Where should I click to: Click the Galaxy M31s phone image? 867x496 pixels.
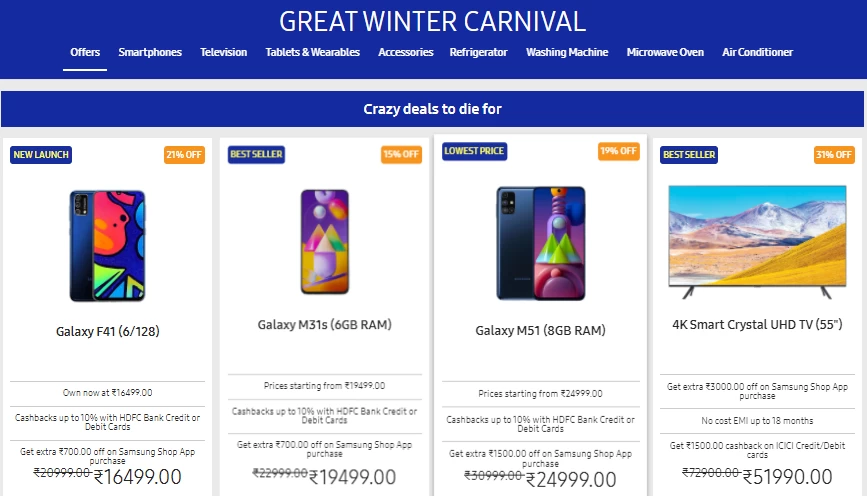(325, 242)
